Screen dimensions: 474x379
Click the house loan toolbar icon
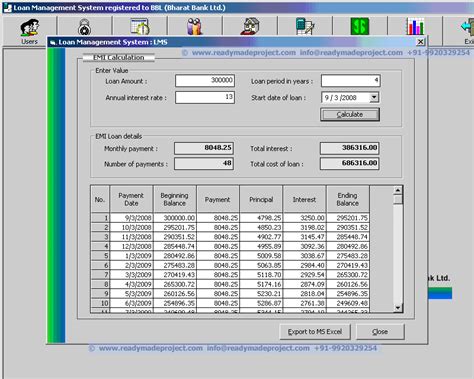250,27
